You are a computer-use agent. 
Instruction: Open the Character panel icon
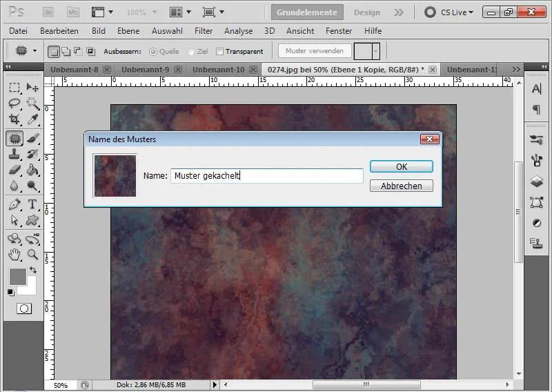[x=537, y=88]
